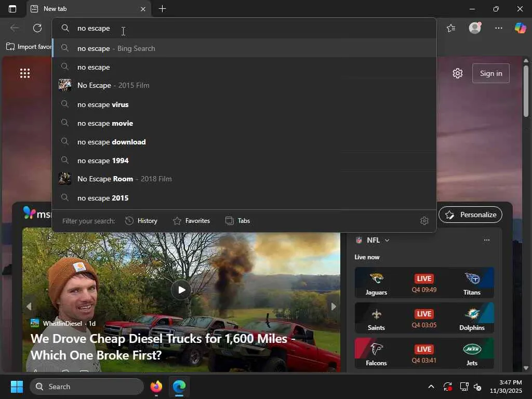Go to previous news carousel slide
The width and height of the screenshot is (532, 399).
click(29, 307)
